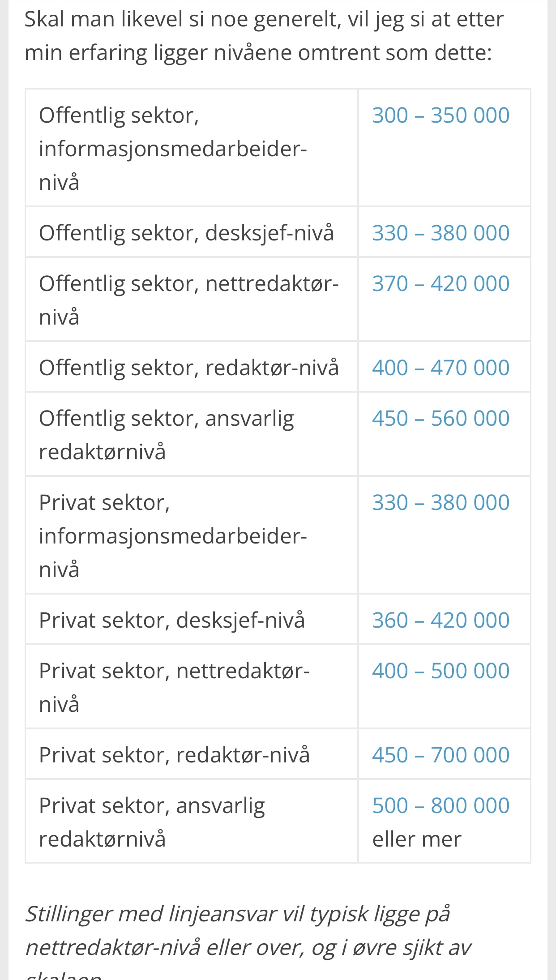The image size is (556, 980).
Task: Open the Offentlig desksjef-nivå 330 – 380 000 link
Action: click(x=441, y=233)
